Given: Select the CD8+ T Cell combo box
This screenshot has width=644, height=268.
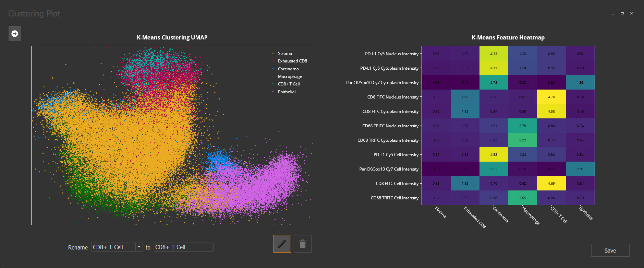Looking at the screenshot, I should coord(117,247).
